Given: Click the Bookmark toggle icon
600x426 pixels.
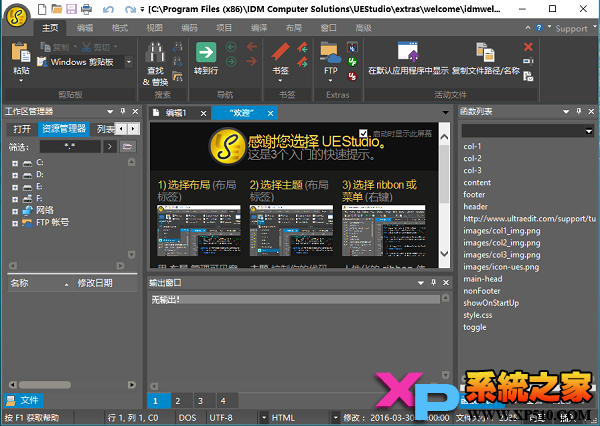Looking at the screenshot, I should click(280, 52).
